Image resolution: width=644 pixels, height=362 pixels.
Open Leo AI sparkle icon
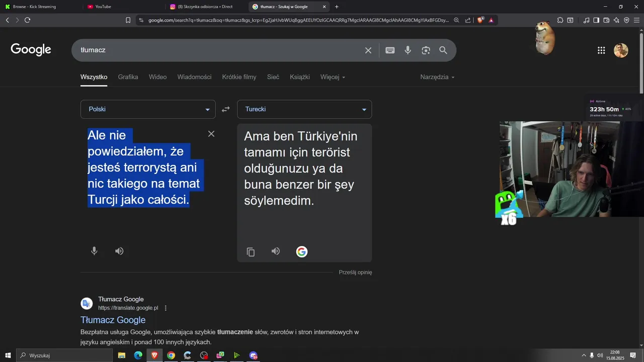(x=616, y=20)
